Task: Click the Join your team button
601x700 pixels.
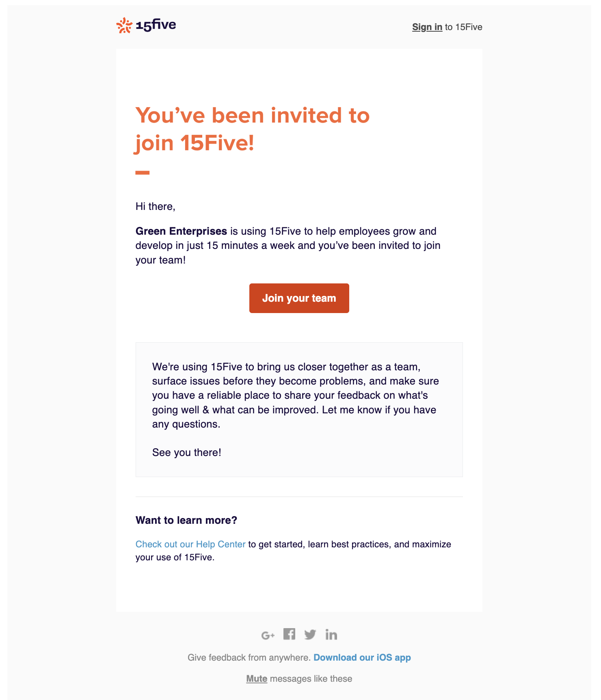Action: pos(299,298)
